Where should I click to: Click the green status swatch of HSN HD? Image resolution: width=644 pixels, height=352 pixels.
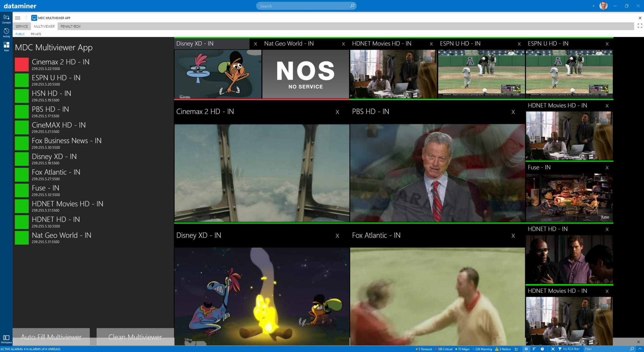pos(22,96)
